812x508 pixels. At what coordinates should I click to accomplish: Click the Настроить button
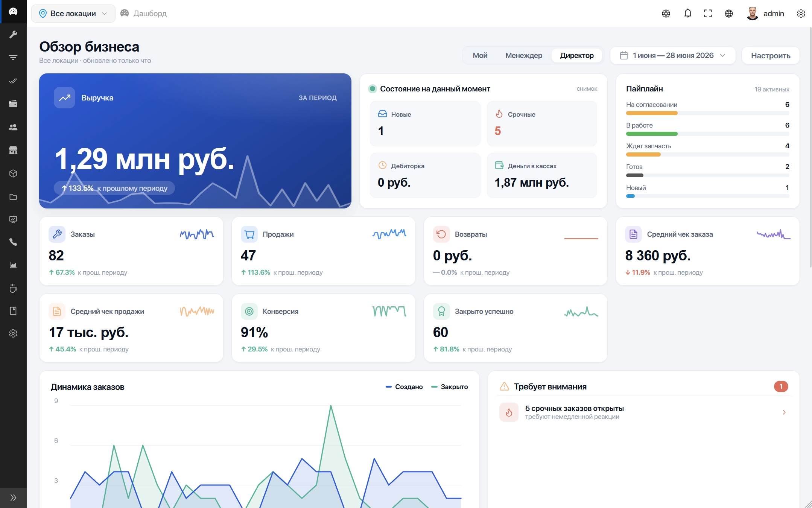[x=771, y=55]
